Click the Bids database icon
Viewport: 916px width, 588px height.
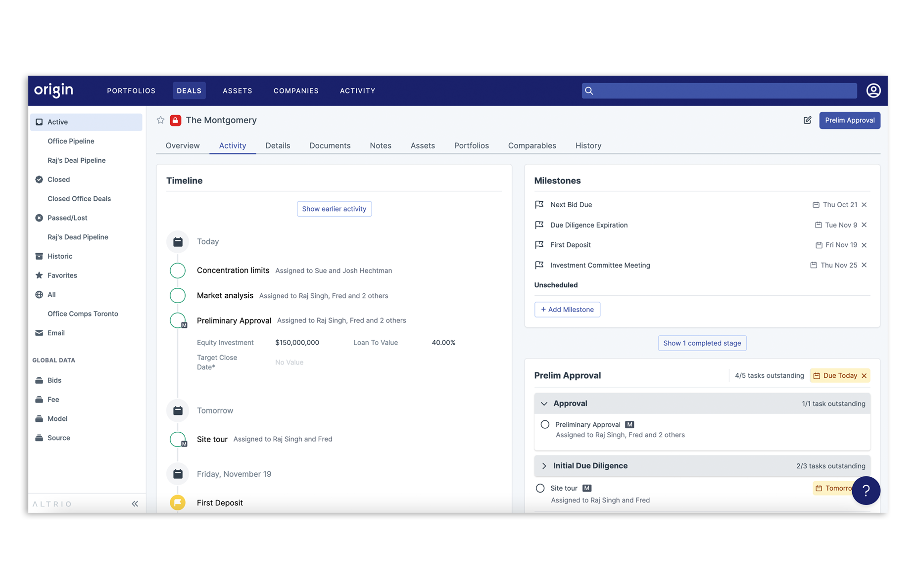(x=39, y=380)
